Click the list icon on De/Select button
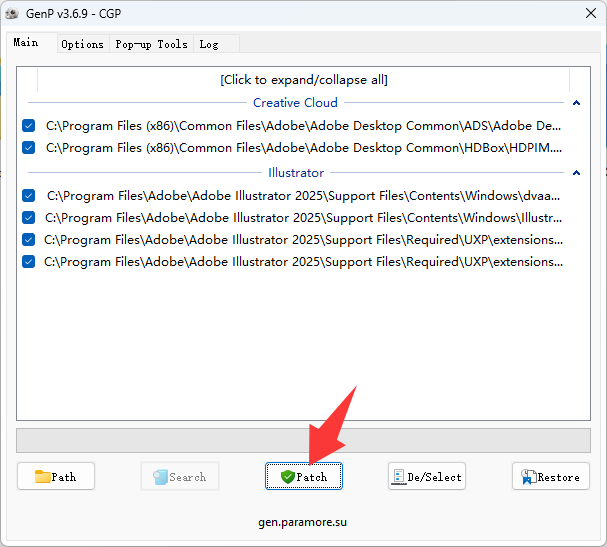Viewport: 607px width, 547px height. pos(398,477)
